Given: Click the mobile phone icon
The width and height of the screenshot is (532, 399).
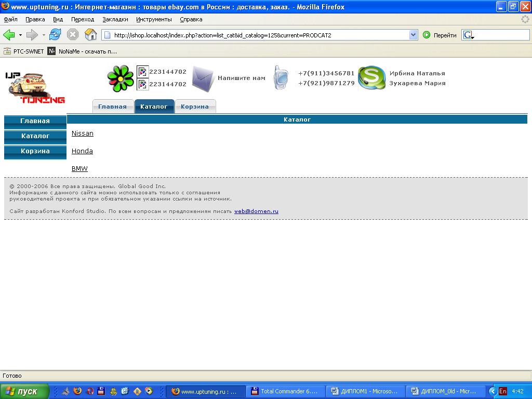Looking at the screenshot, I should pyautogui.click(x=281, y=78).
